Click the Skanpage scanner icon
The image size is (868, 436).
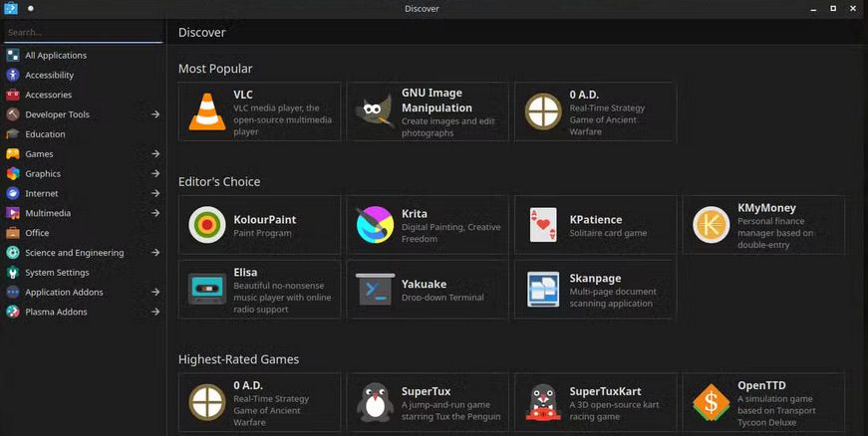coord(543,289)
